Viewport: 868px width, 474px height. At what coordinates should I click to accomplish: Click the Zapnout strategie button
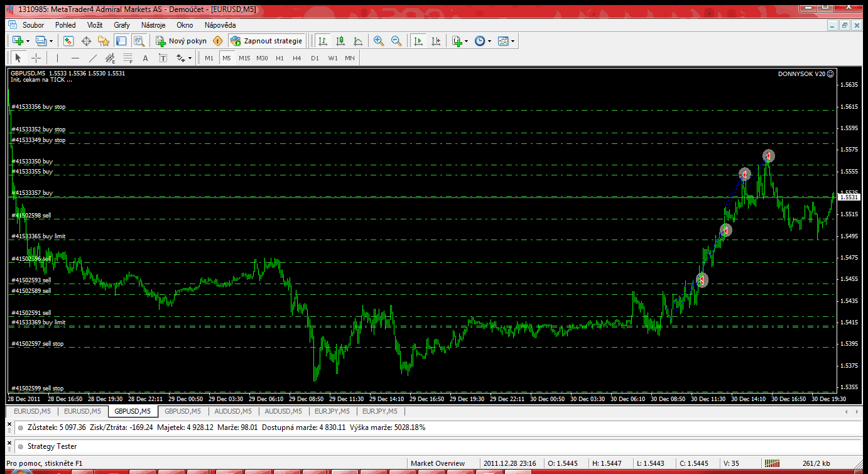(x=267, y=41)
